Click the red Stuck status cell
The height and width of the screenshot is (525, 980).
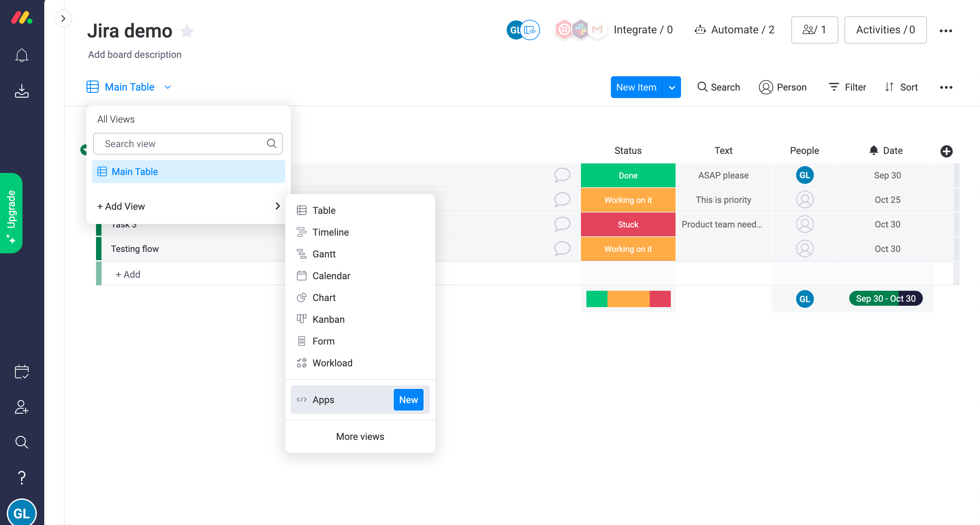pyautogui.click(x=628, y=224)
